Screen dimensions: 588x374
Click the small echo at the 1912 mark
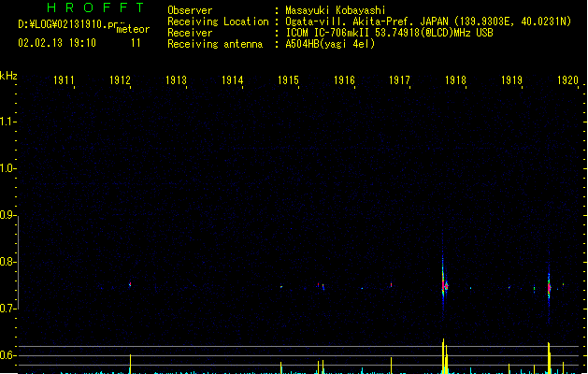130,284
